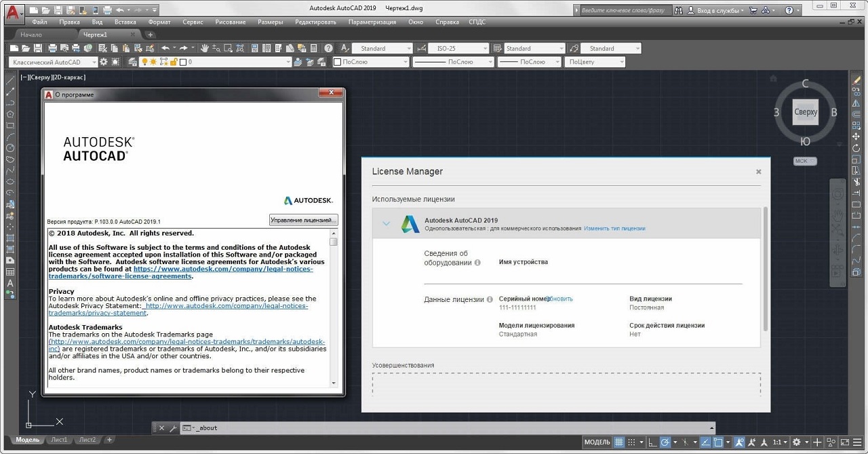Viewport: 868px width, 454px height.
Task: Toggle the drawing grid display
Action: pyautogui.click(x=618, y=442)
